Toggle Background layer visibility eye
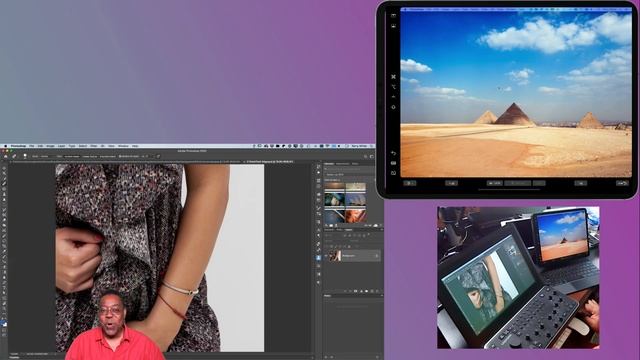 coord(327,256)
